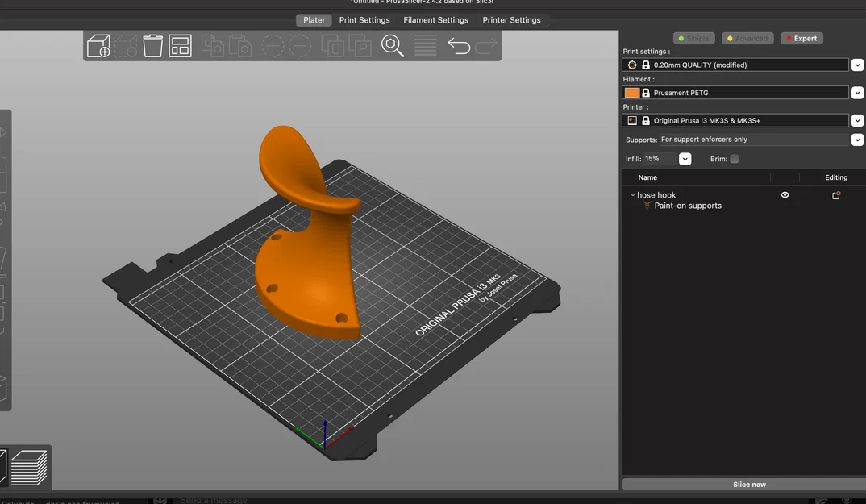Click the Editing column header
Viewport: 866px width, 504px height.
(836, 177)
